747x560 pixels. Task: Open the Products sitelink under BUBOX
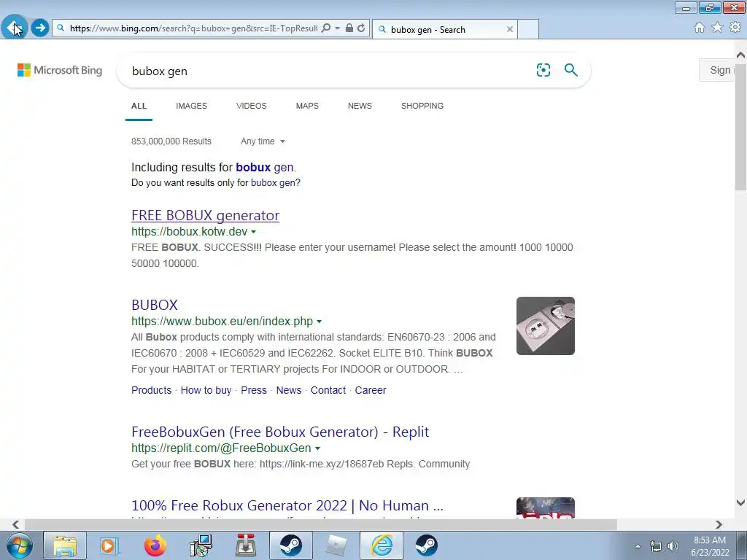coord(152,390)
